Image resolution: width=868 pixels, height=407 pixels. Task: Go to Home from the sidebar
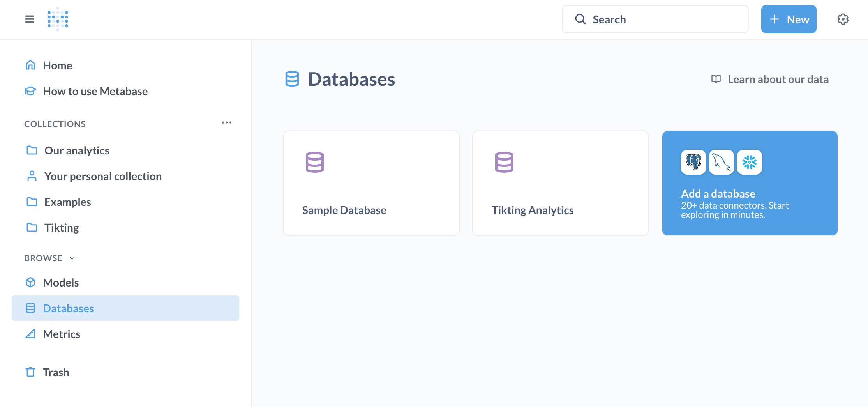click(x=57, y=65)
